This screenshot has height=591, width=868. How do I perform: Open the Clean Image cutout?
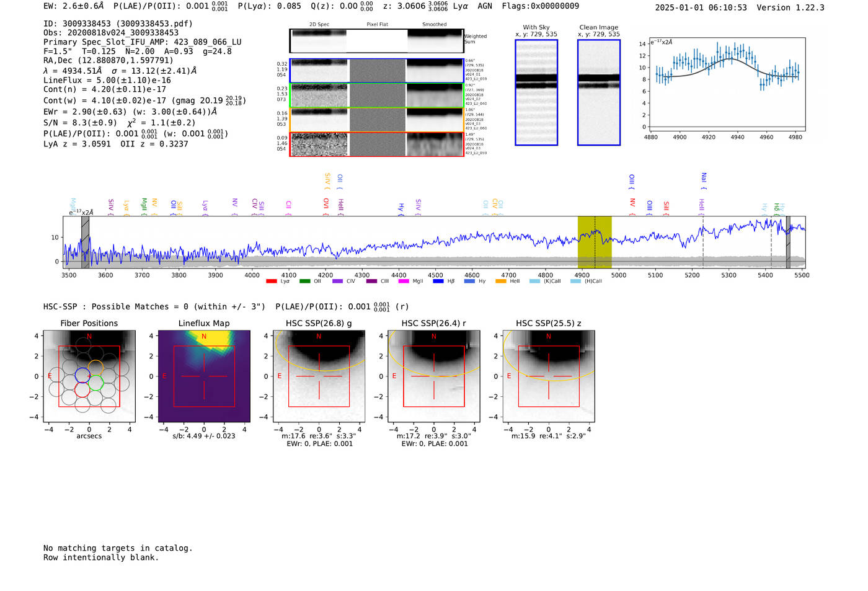click(x=599, y=92)
